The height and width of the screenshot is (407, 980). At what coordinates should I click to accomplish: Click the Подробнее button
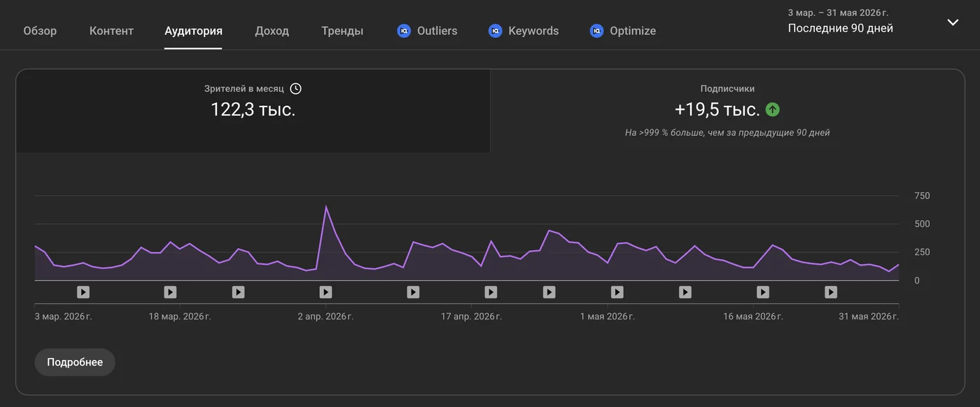point(75,362)
